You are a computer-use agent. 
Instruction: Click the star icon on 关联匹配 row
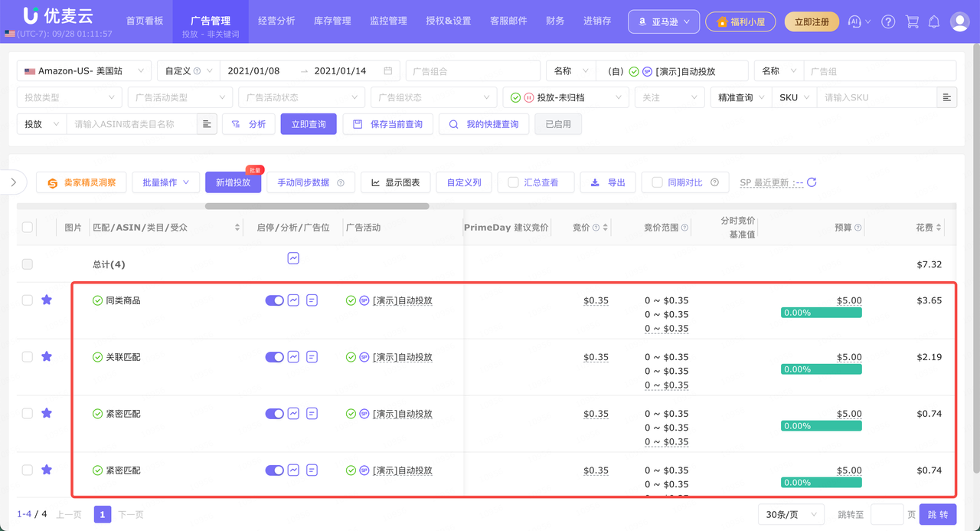coord(47,356)
